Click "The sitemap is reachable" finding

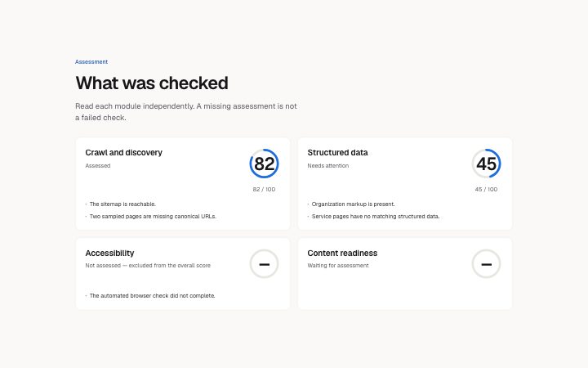(x=122, y=204)
